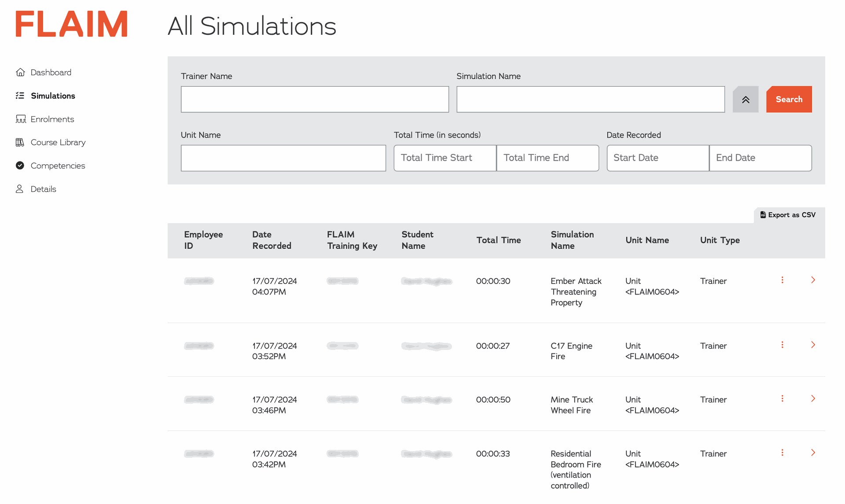845x504 pixels.
Task: Click the Total Time End field
Action: coord(548,158)
